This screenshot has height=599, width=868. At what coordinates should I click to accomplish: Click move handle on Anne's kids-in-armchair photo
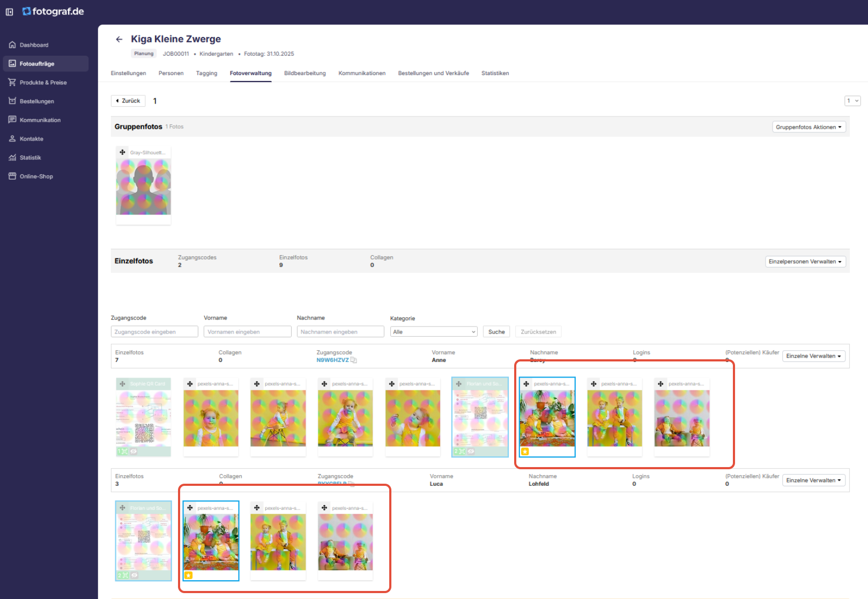[x=661, y=384]
